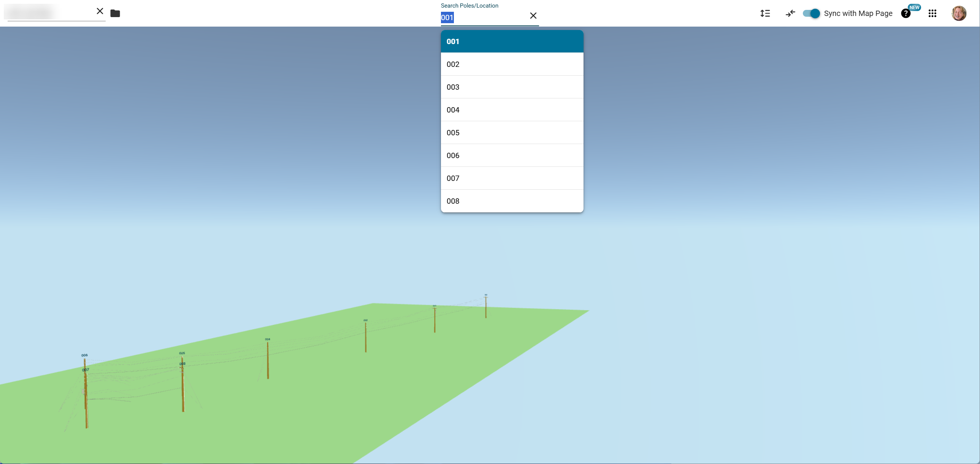The width and height of the screenshot is (980, 464).
Task: Choose pole 003 in search results
Action: click(512, 87)
